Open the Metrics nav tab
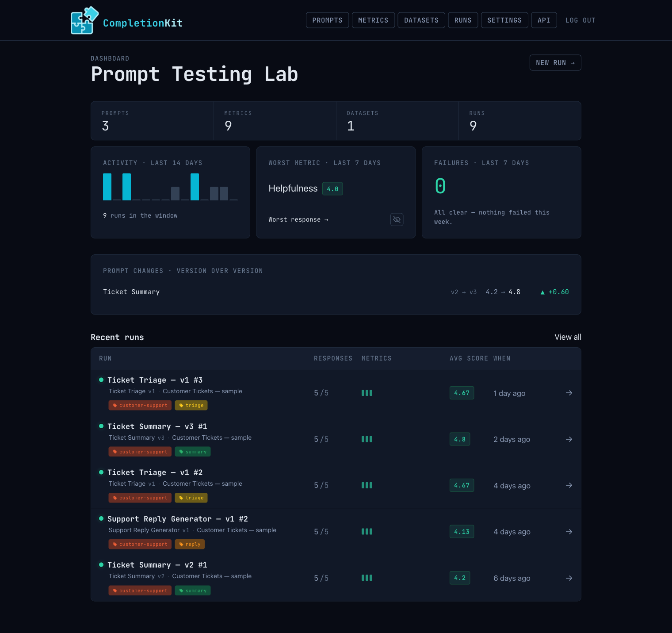The height and width of the screenshot is (633, 672). [x=373, y=20]
